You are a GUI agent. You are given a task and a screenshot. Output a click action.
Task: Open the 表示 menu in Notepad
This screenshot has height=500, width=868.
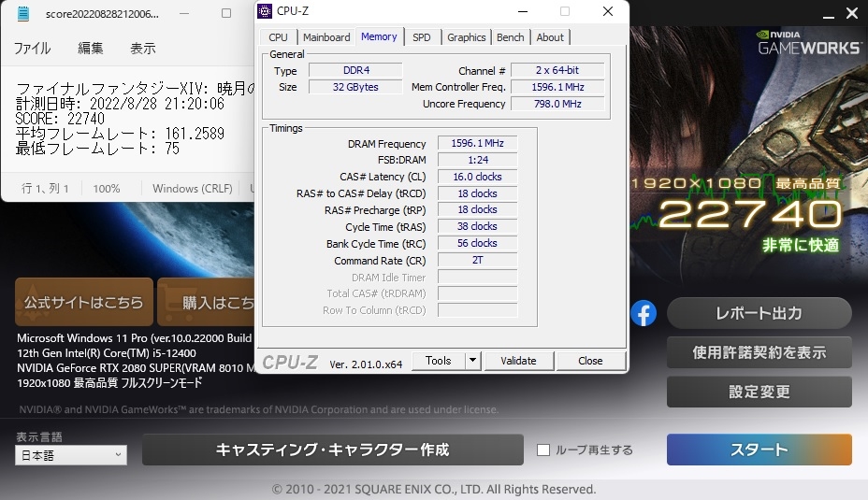click(143, 48)
